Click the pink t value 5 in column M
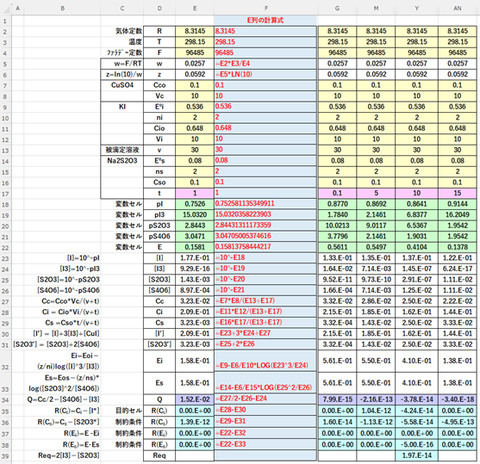 (x=376, y=193)
